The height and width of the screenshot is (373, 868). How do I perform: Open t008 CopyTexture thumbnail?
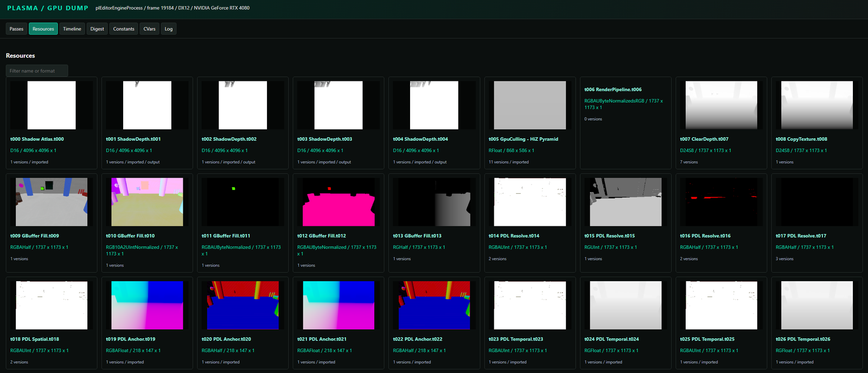[817, 105]
